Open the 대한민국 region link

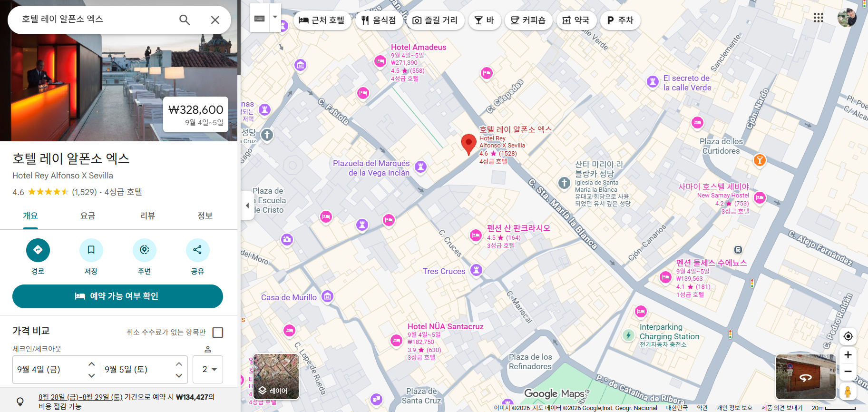click(x=677, y=408)
